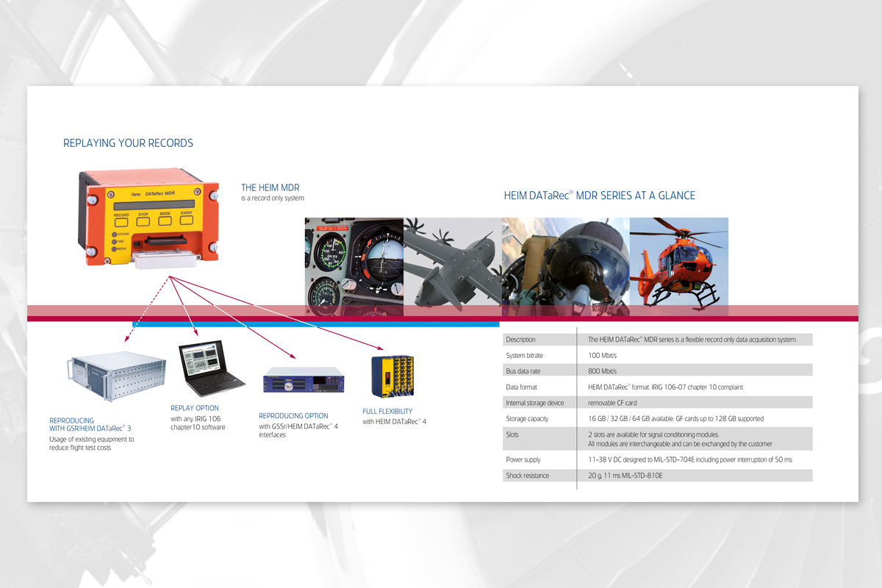This screenshot has height=588, width=882.
Task: Click the "System bitrate" row label
Action: point(526,356)
